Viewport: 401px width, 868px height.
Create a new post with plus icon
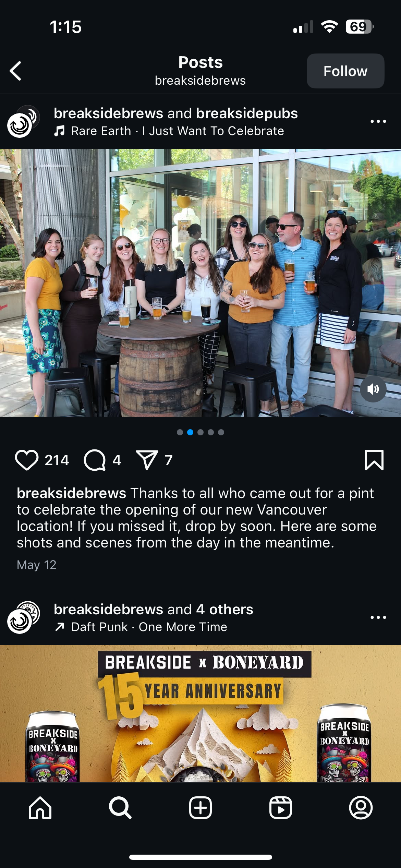(200, 807)
